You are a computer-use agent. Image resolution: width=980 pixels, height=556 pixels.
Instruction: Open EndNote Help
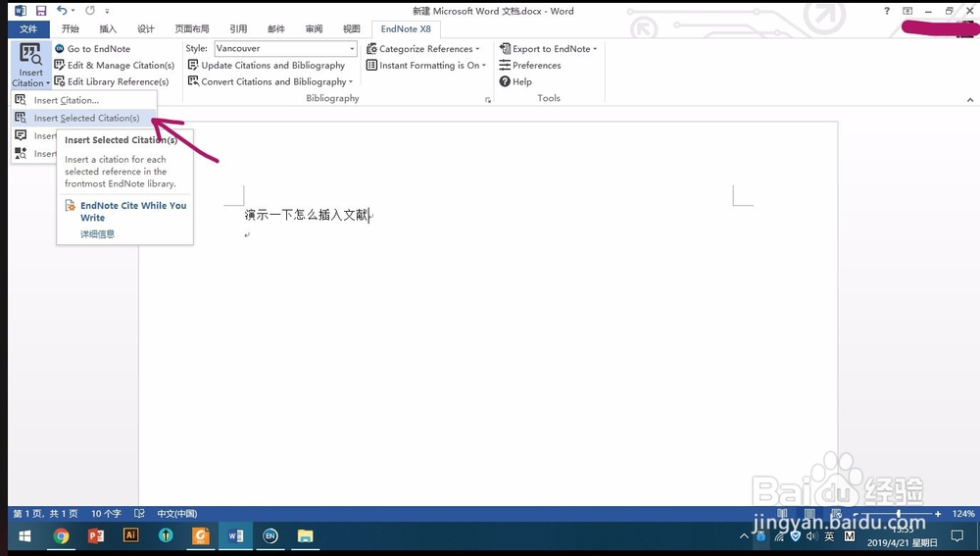[x=515, y=81]
